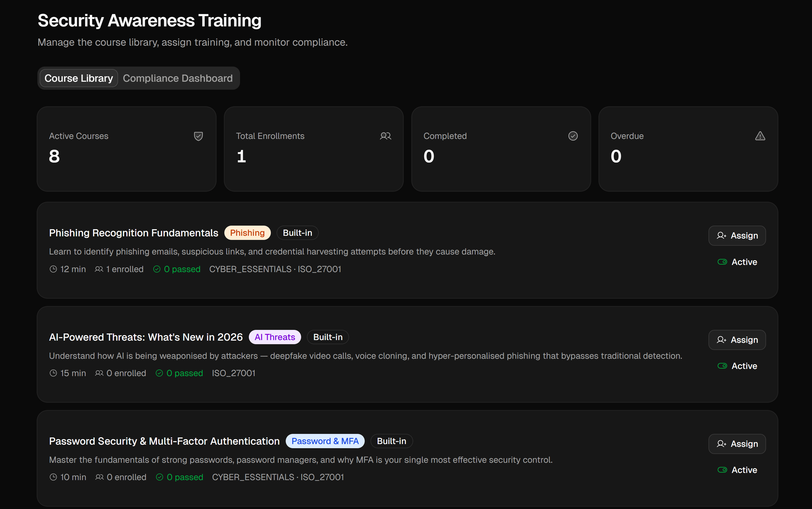
Task: Assign the AI-Powered Threats course
Action: pyautogui.click(x=737, y=340)
